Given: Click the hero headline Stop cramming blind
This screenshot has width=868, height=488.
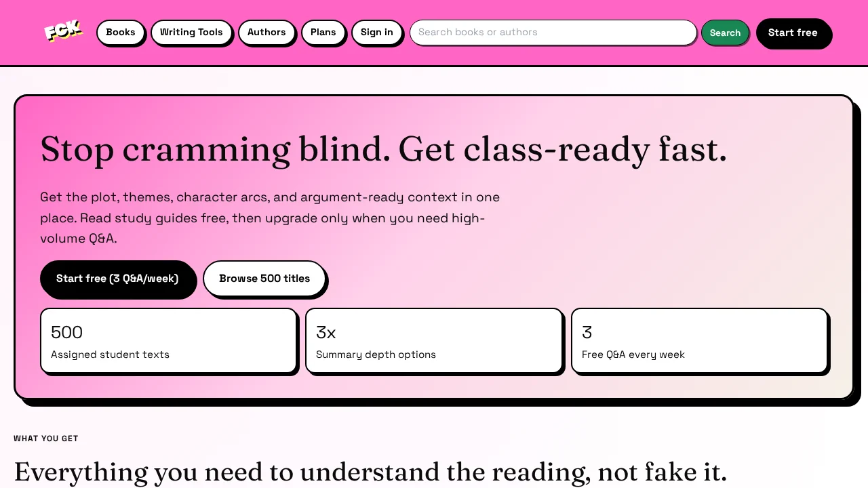Looking at the screenshot, I should (x=383, y=149).
